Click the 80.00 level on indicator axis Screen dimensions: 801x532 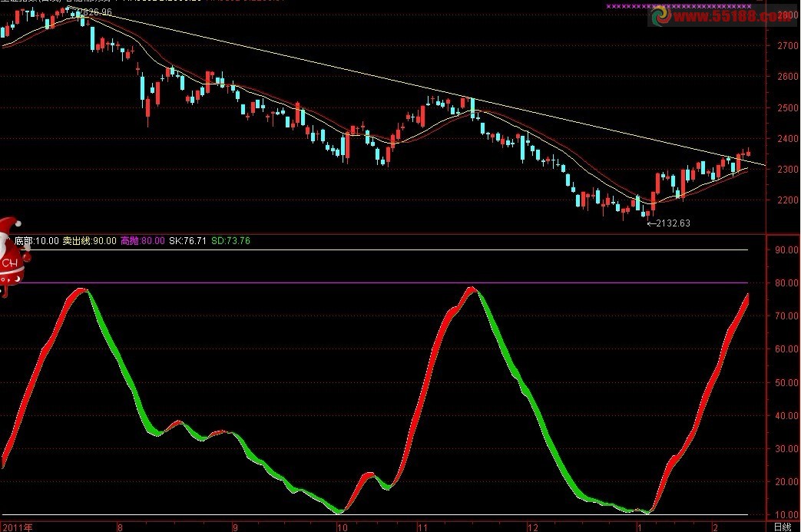click(x=784, y=283)
